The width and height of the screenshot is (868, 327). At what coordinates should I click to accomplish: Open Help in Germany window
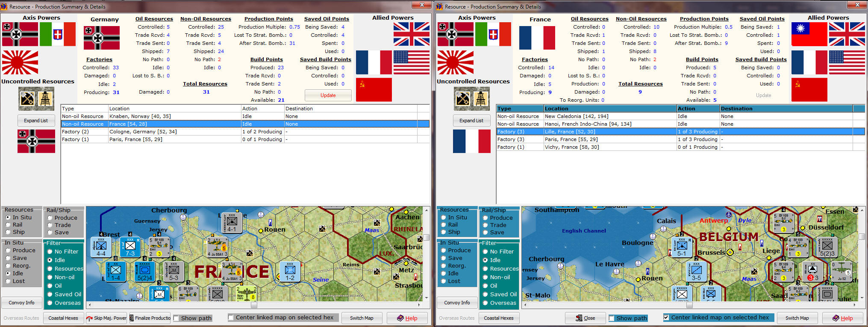click(x=407, y=318)
